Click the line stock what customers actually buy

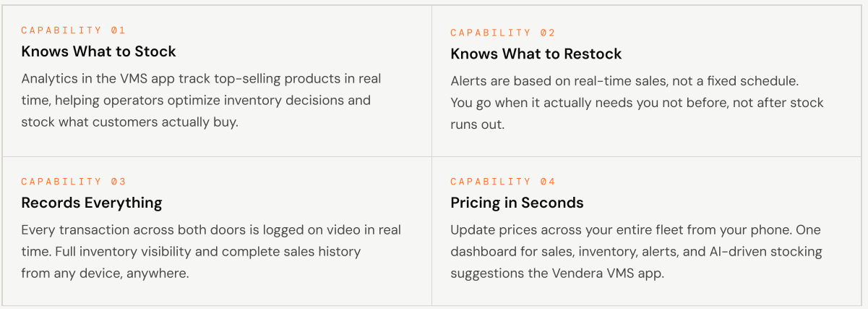coord(129,122)
